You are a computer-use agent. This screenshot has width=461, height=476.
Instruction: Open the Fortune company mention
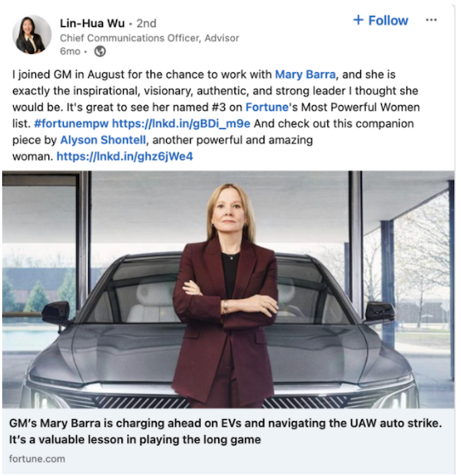[267, 107]
